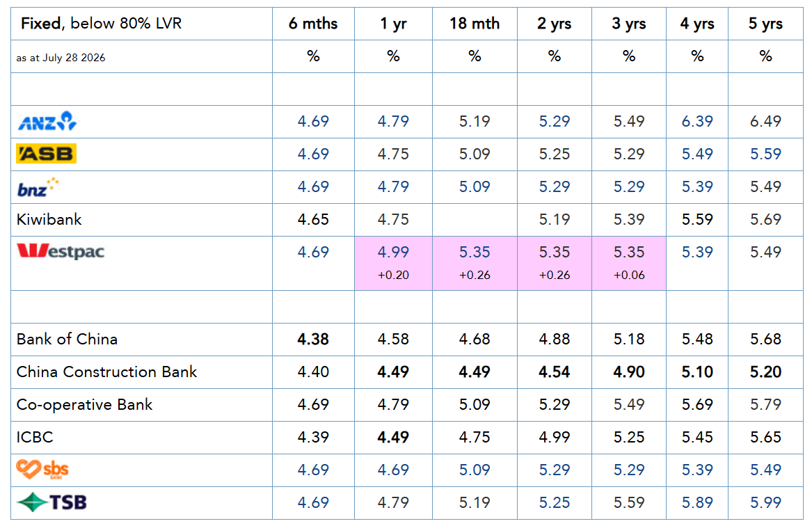Open ANZ 6 months rate 4.69
Screen dimensions: 812x526
[313, 121]
